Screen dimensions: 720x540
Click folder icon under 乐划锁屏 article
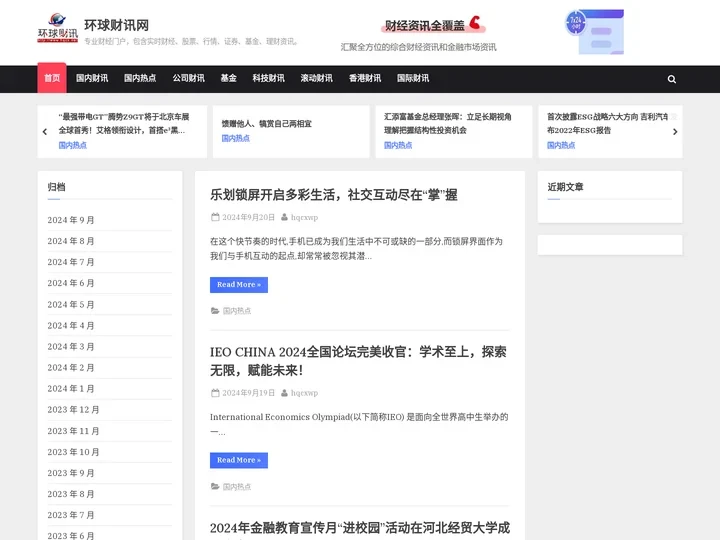tap(215, 311)
